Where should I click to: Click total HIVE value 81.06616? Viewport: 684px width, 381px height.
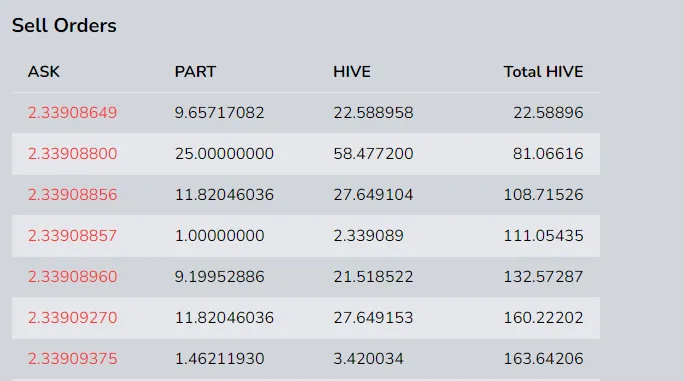[548, 154]
